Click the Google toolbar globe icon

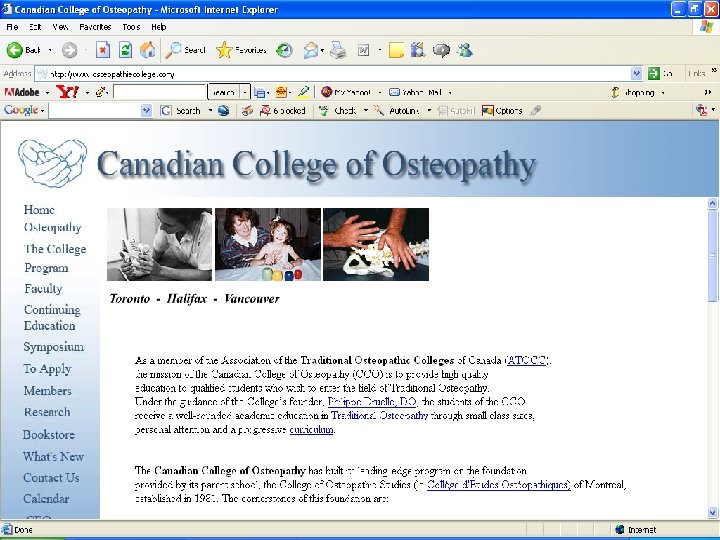coord(224,111)
